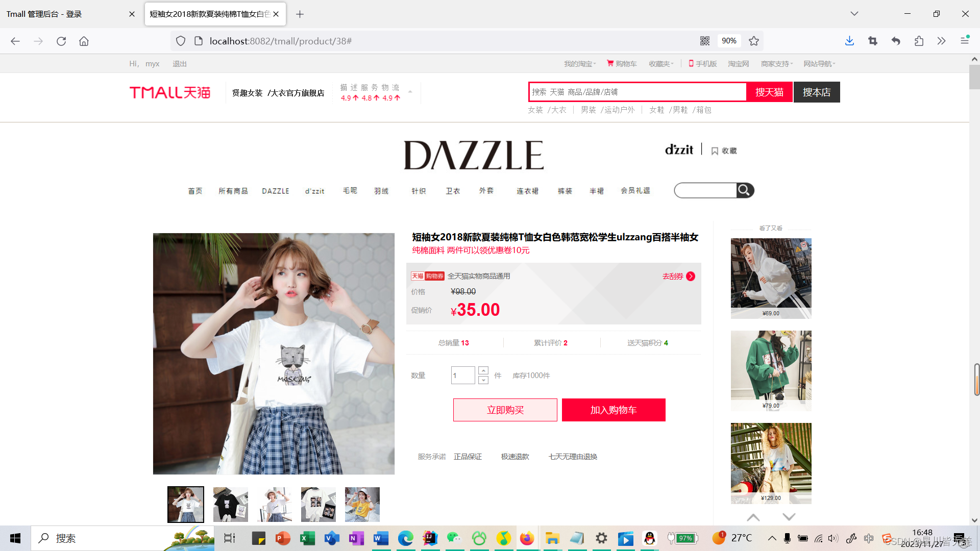Screen dimensions: 980x551
Task: Click the 搜本店 search button
Action: (817, 92)
